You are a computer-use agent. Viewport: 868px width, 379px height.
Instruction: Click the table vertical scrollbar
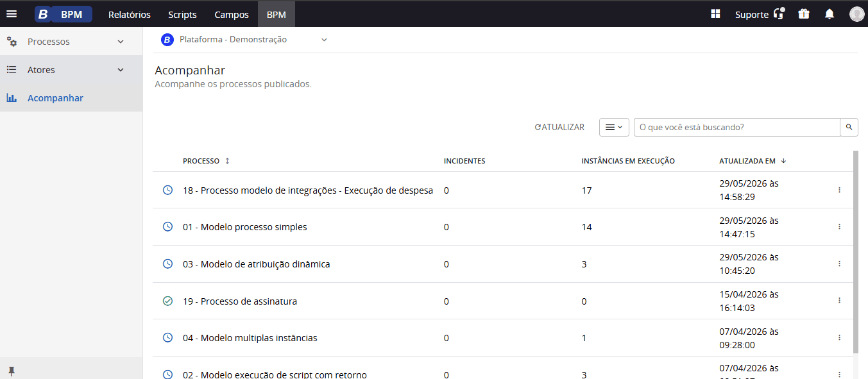click(855, 252)
